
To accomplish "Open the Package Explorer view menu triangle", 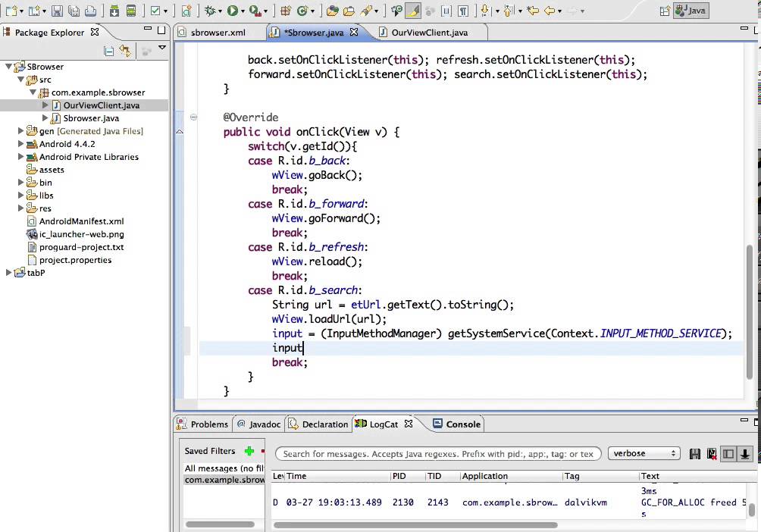I will [x=162, y=48].
